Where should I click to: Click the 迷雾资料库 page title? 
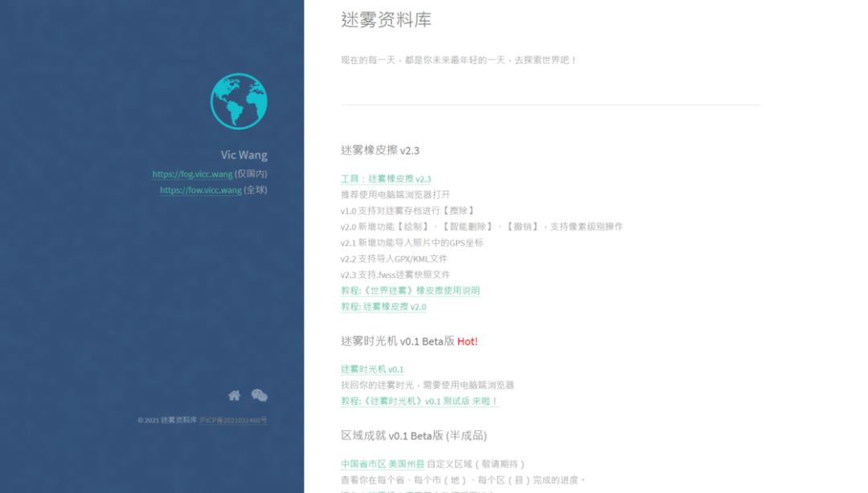(x=386, y=20)
